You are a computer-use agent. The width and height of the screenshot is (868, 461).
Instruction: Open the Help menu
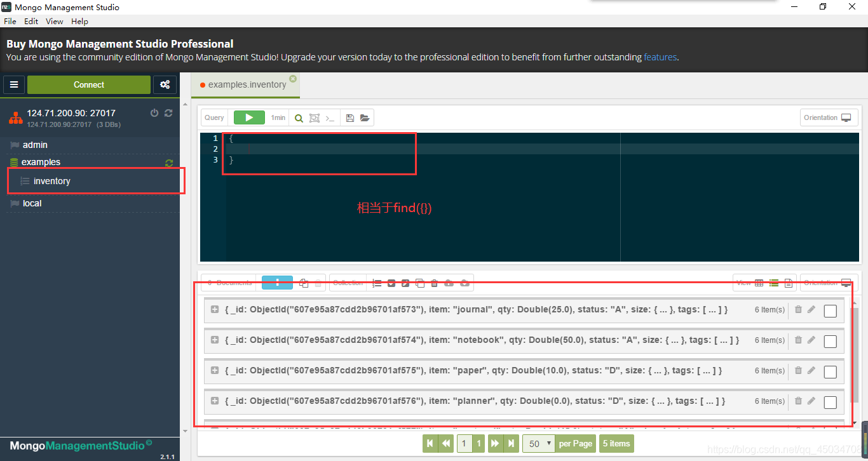(x=79, y=21)
